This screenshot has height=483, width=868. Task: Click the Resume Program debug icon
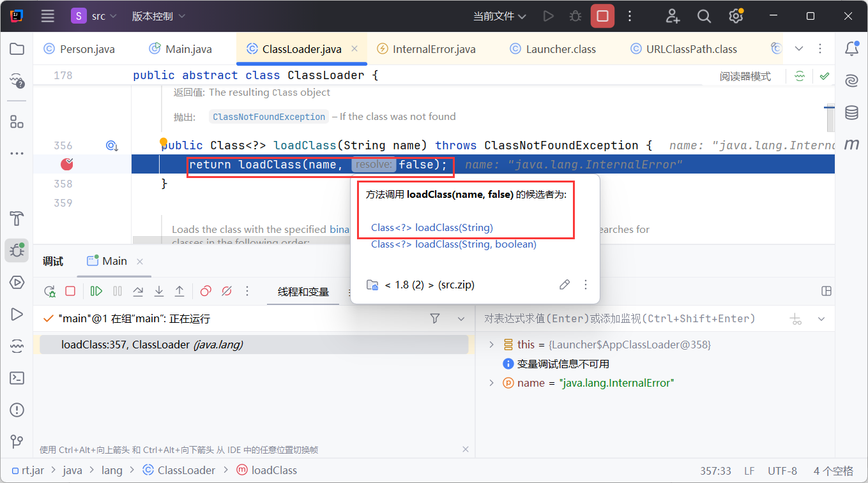point(96,291)
